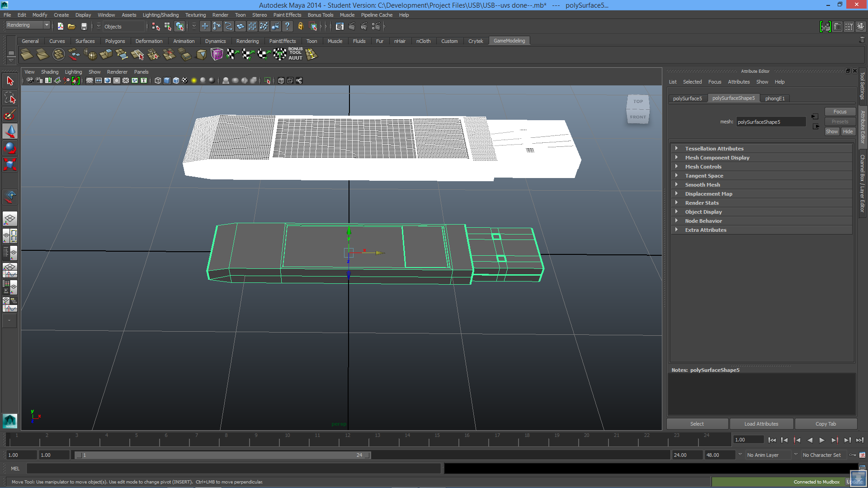The width and height of the screenshot is (868, 488).
Task: Toggle the isolate select icon
Action: coord(267,80)
